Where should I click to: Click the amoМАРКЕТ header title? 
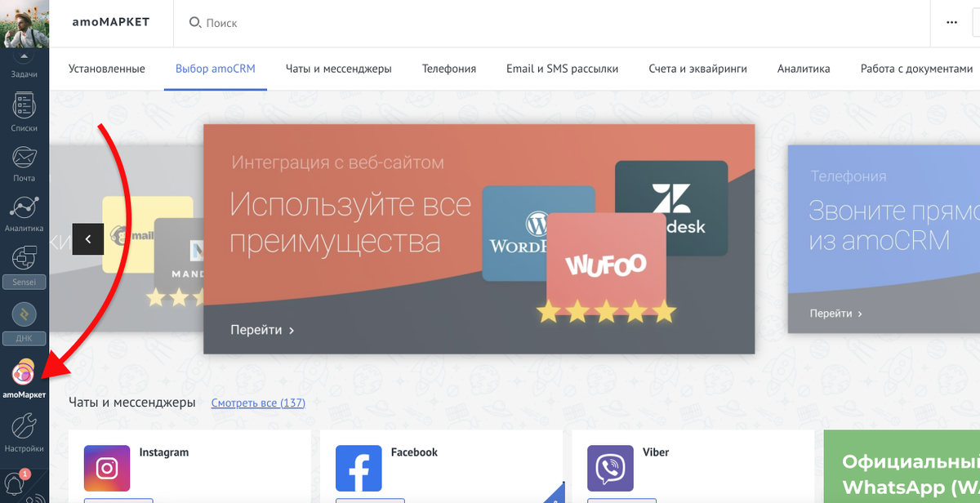point(111,22)
